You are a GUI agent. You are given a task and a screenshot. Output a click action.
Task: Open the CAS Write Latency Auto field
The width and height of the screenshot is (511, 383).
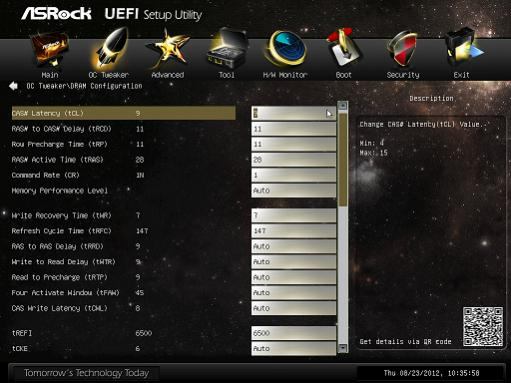(x=294, y=308)
